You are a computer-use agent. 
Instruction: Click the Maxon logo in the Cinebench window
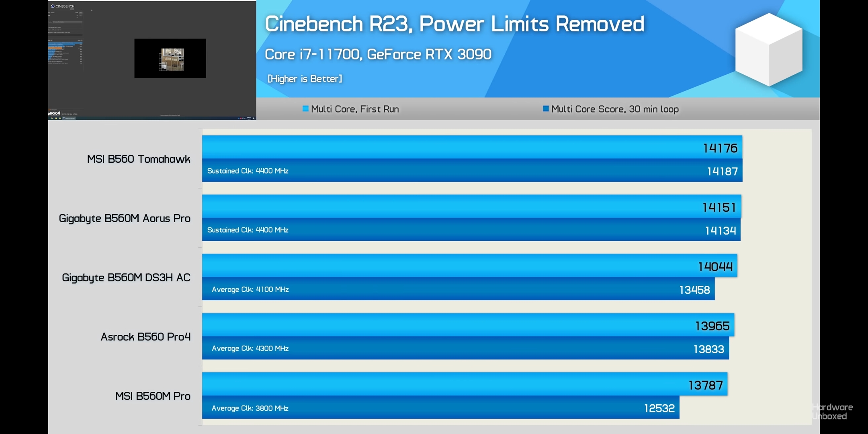click(54, 114)
